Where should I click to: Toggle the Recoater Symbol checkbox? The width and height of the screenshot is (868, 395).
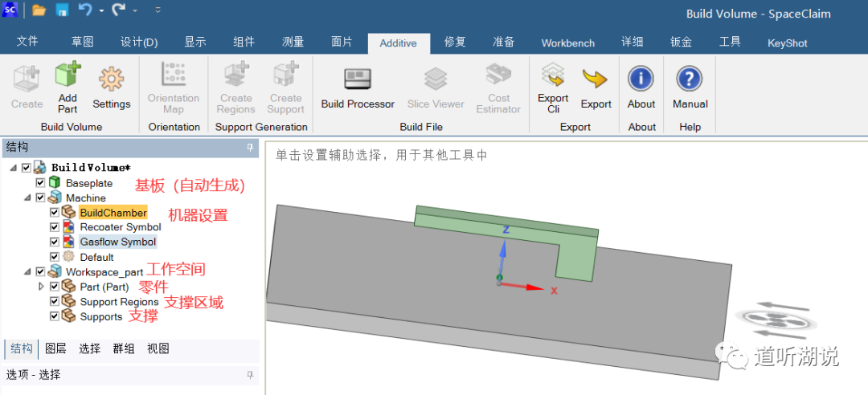[x=55, y=227]
